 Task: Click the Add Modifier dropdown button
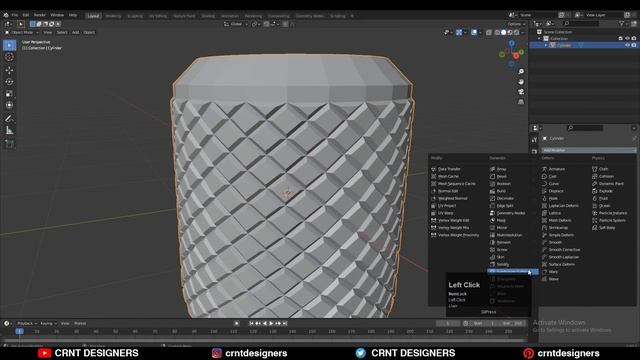[589, 150]
